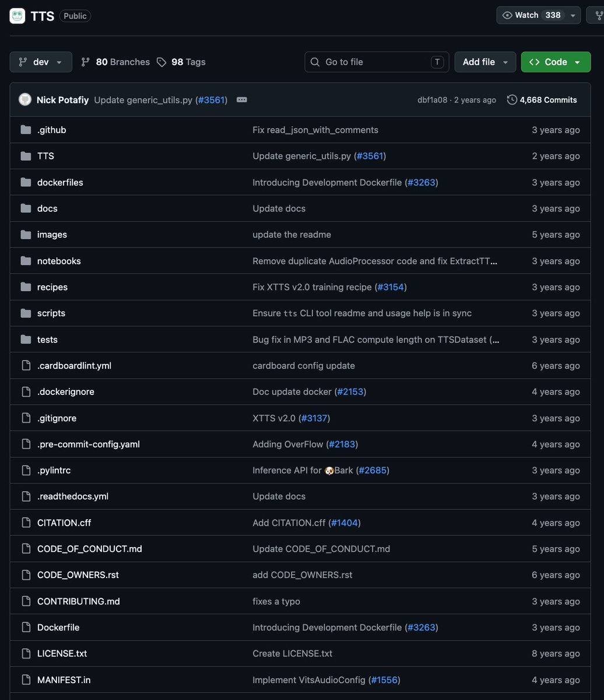Image resolution: width=604 pixels, height=700 pixels.
Task: Open the #3154 link in recipes row
Action: [391, 287]
